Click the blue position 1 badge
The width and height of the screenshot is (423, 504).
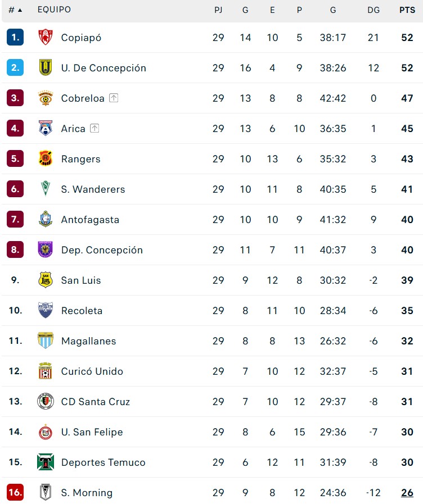(15, 38)
